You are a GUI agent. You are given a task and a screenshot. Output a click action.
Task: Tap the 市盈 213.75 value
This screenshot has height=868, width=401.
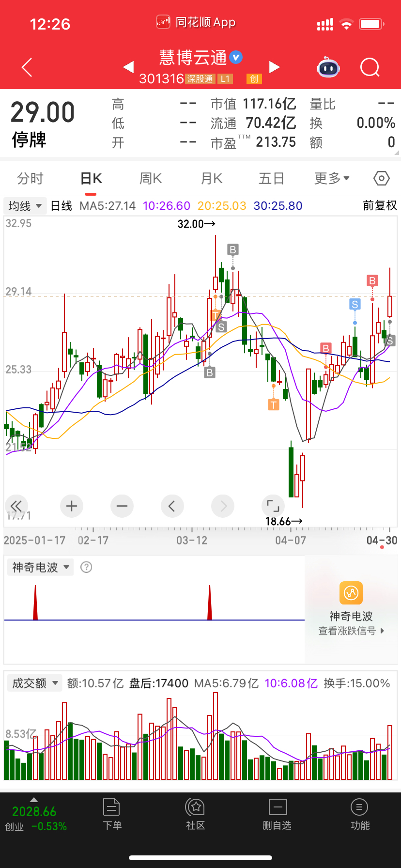(276, 142)
